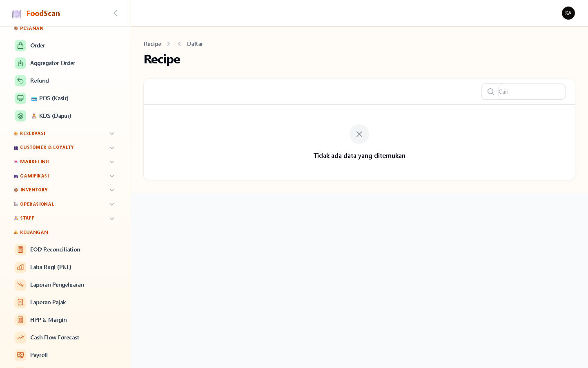Viewport: 588px width, 368px height.
Task: Click the Refund arrow icon
Action: tap(20, 81)
